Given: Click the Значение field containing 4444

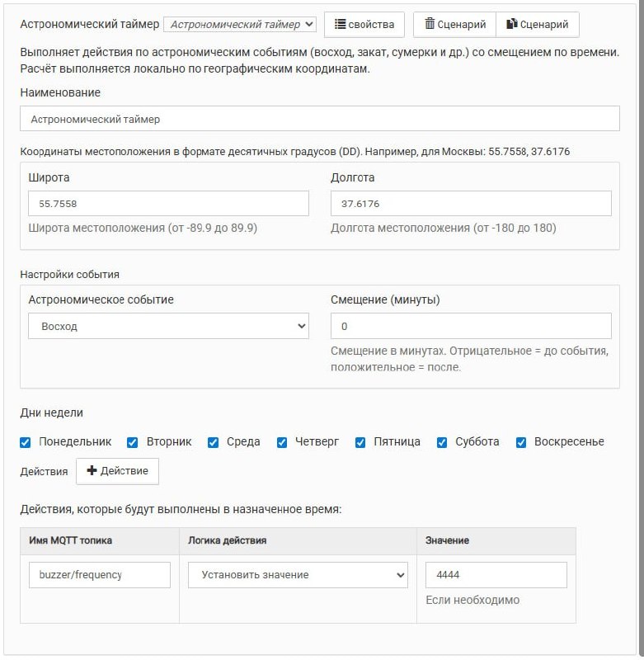Looking at the screenshot, I should point(496,574).
